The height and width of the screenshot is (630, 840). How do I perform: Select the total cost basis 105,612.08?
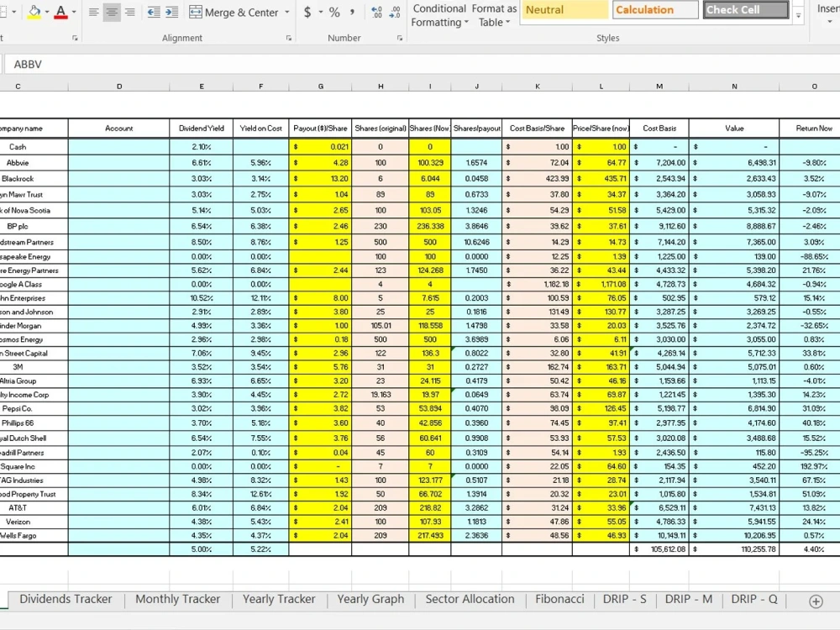659,549
